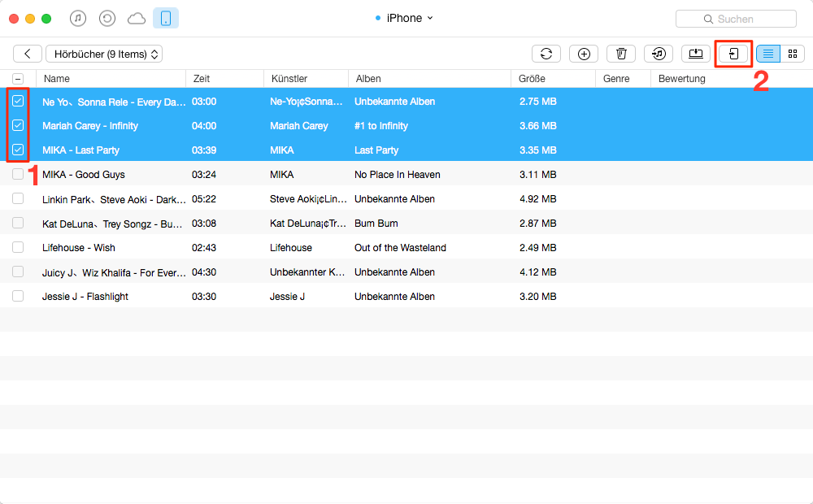Click the 'Jessie J' artist cell
The height and width of the screenshot is (504, 813).
(x=287, y=297)
